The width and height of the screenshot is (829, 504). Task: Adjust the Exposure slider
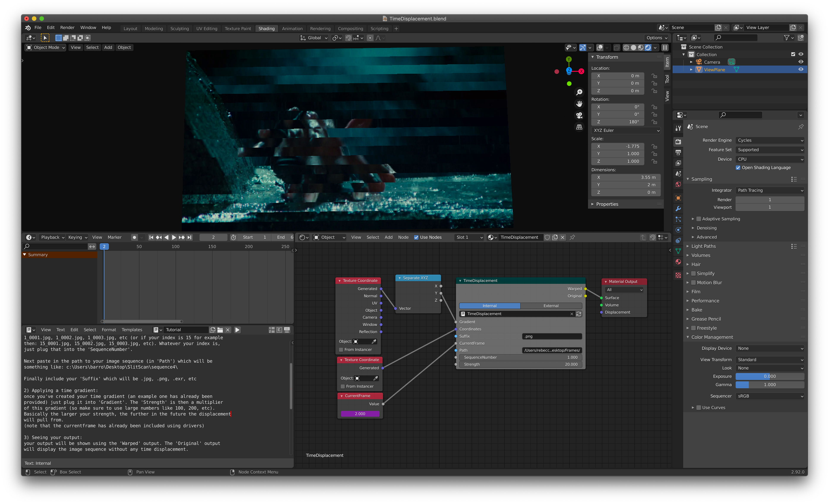(x=770, y=376)
